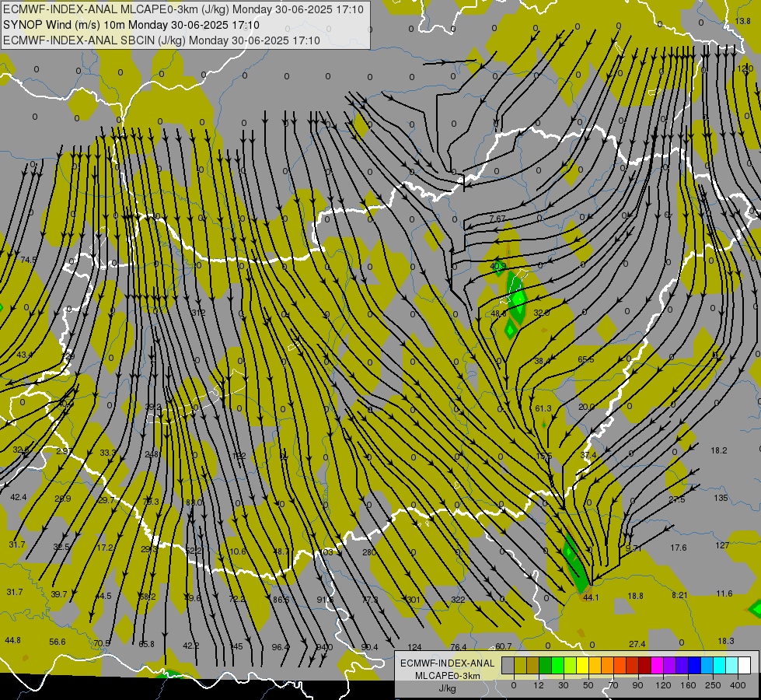Click the map value '322'
The height and width of the screenshot is (700, 761).
458,600
